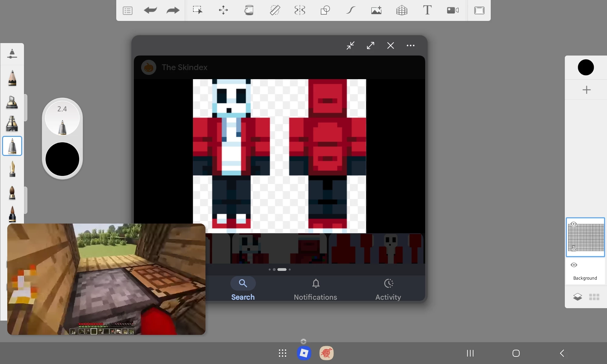
Task: Select the grid-pattern layer thumbnail
Action: coord(586,238)
